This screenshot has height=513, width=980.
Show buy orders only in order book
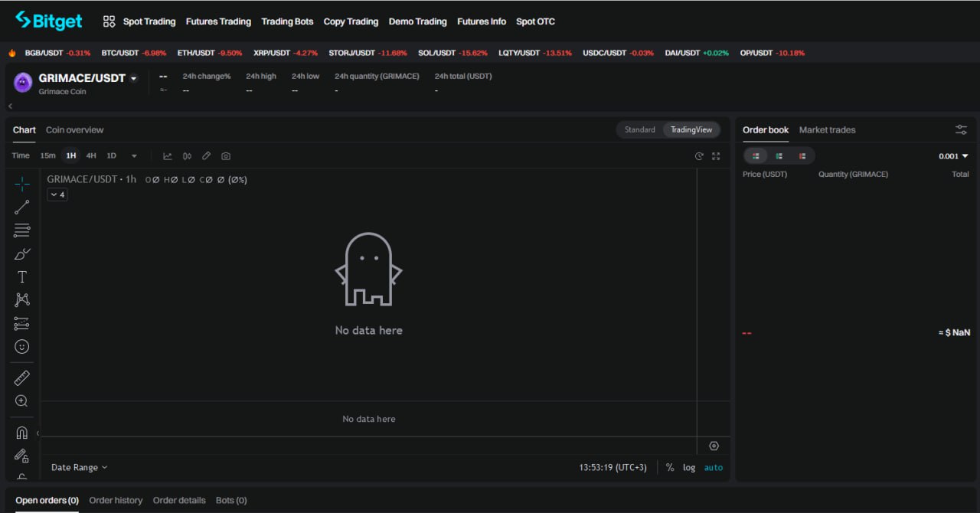click(779, 155)
